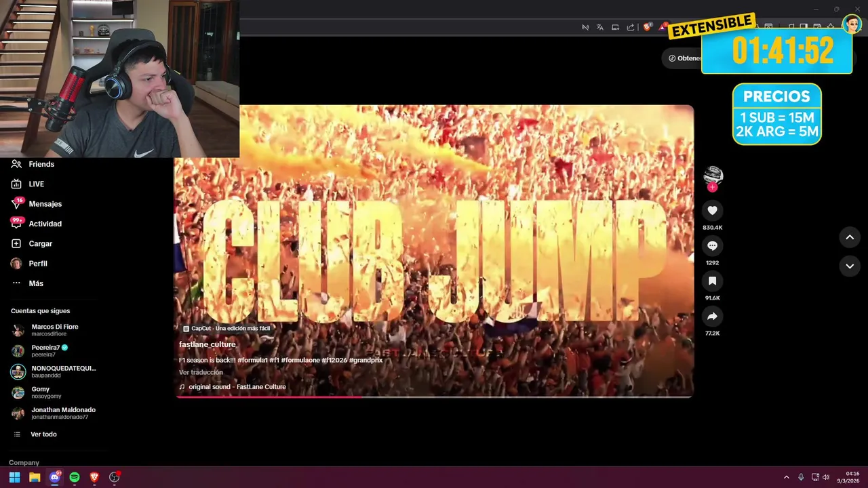Open Mensajes inbox
This screenshot has width=868, height=488.
tap(37, 203)
